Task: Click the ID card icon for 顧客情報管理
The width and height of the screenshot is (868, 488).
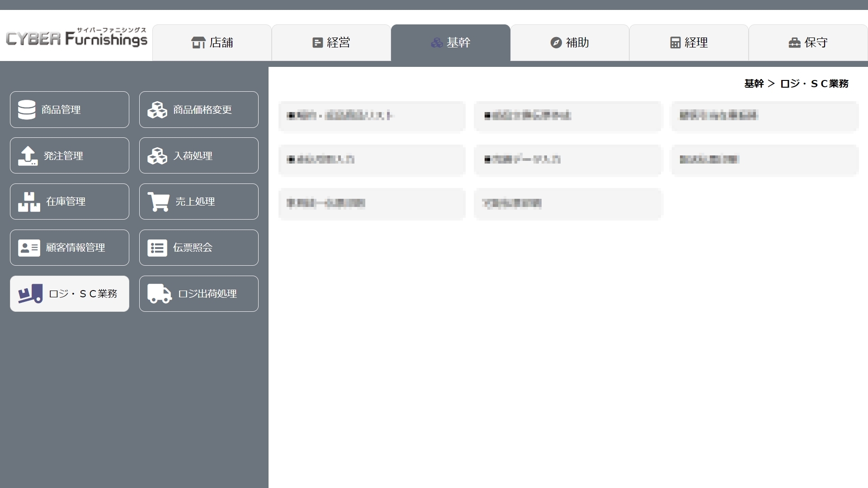Action: point(29,248)
